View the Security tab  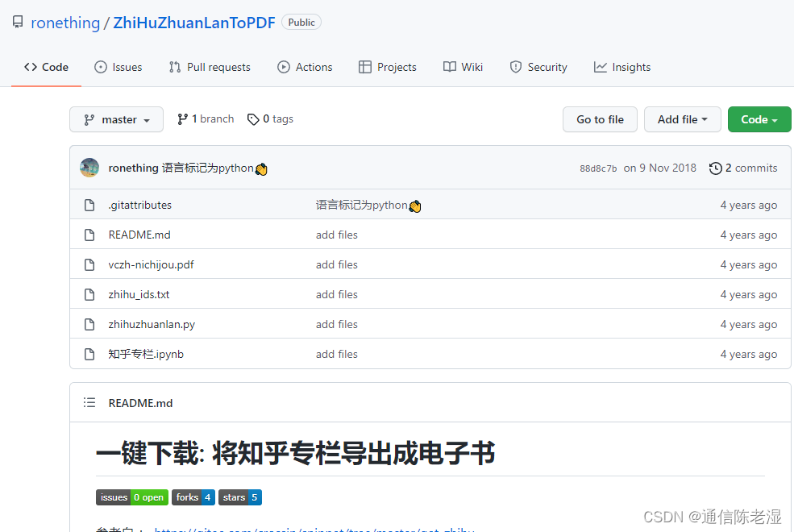[538, 67]
